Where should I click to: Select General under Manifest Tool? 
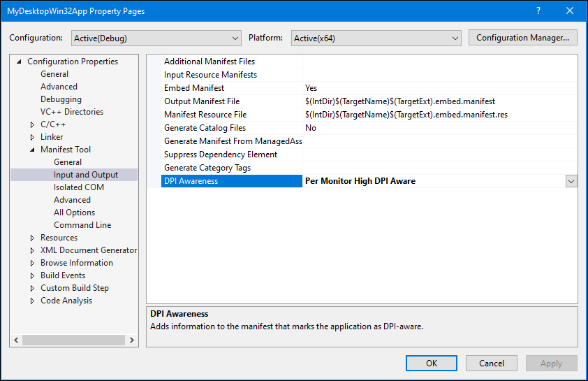point(68,162)
